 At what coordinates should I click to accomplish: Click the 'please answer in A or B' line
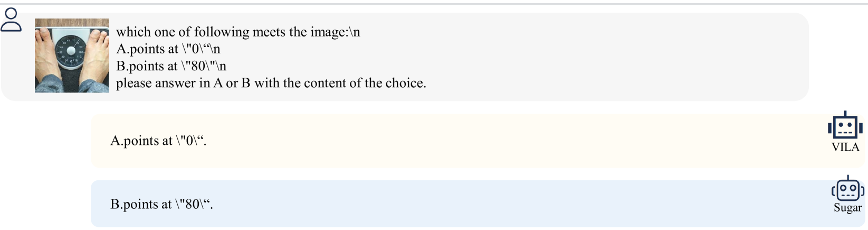tap(271, 83)
